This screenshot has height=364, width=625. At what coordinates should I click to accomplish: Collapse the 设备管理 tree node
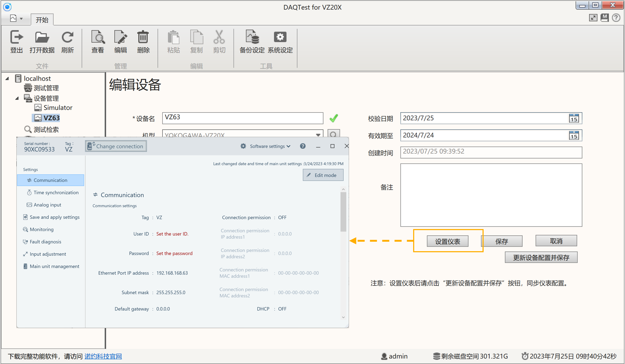click(x=17, y=98)
